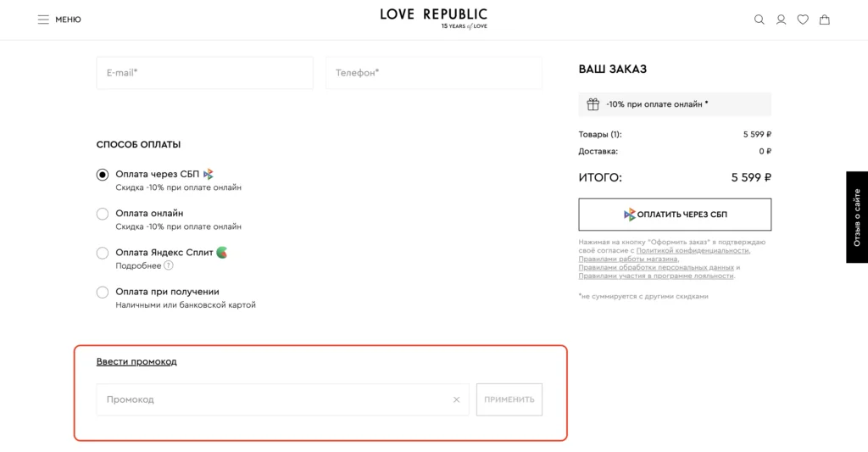Open the wishlist heart icon

pyautogui.click(x=803, y=20)
